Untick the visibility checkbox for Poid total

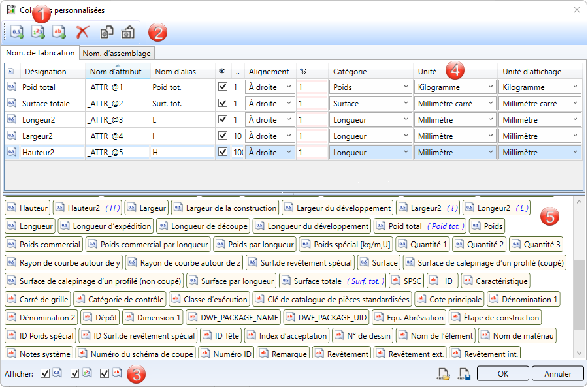click(x=223, y=87)
